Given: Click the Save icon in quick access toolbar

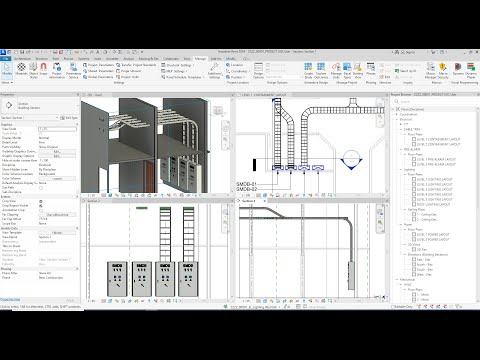Looking at the screenshot, I should (x=22, y=52).
